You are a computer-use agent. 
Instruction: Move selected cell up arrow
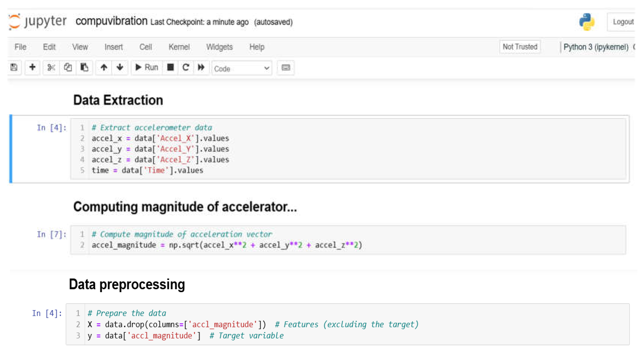click(104, 67)
